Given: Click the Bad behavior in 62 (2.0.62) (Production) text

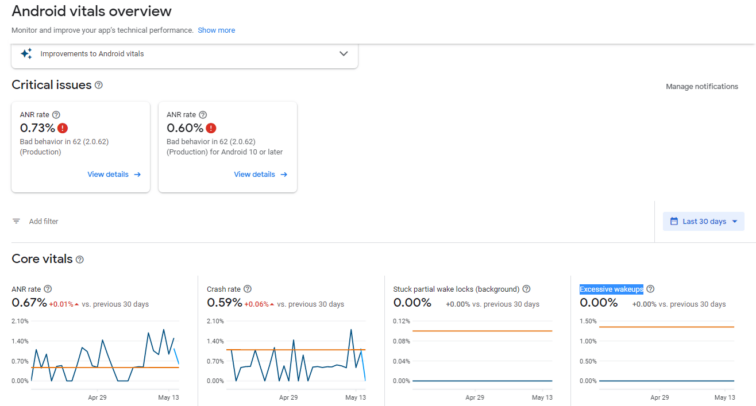Looking at the screenshot, I should point(64,147).
